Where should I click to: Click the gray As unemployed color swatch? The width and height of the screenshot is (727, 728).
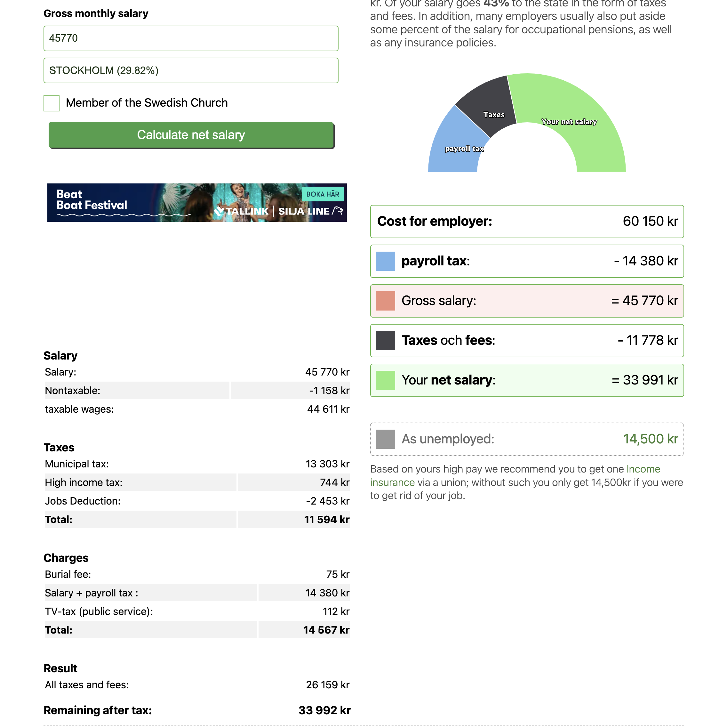pos(385,439)
